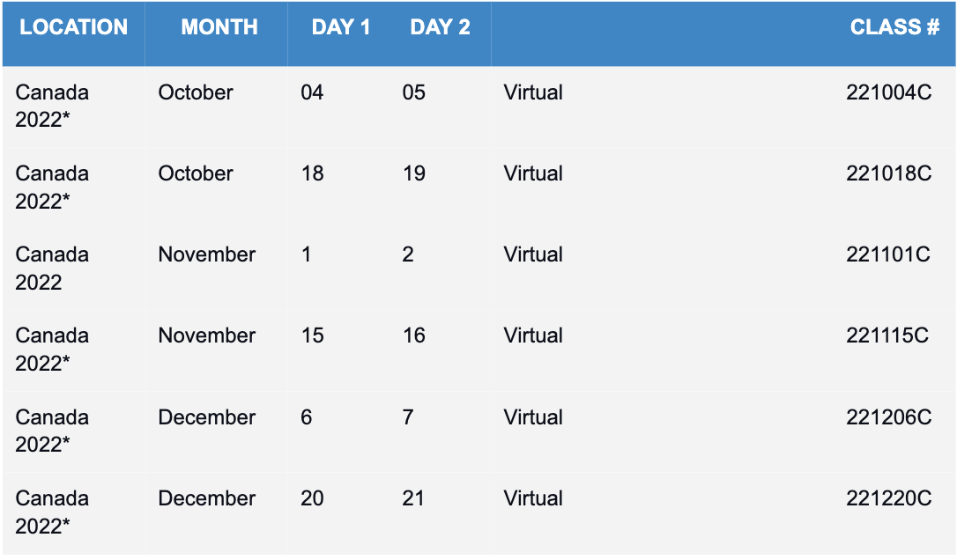Click Day 1 value 04

(x=312, y=92)
